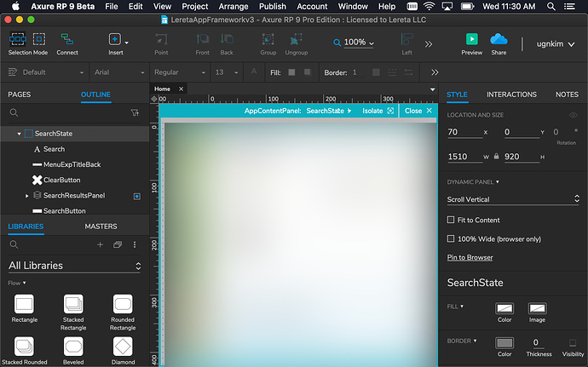
Task: Click the Share cloud icon
Action: click(x=499, y=39)
